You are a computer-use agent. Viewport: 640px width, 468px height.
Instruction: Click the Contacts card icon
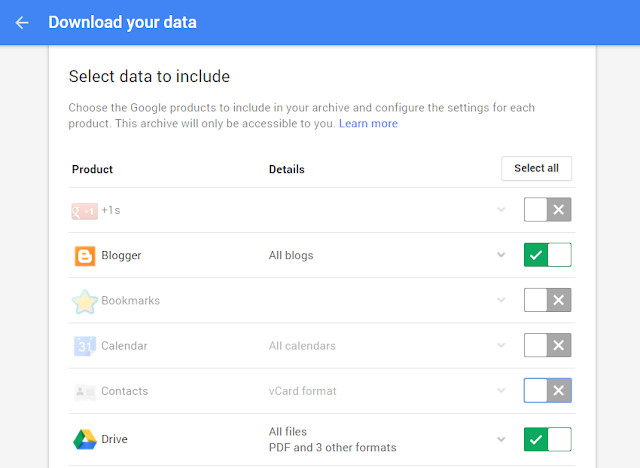coord(85,392)
